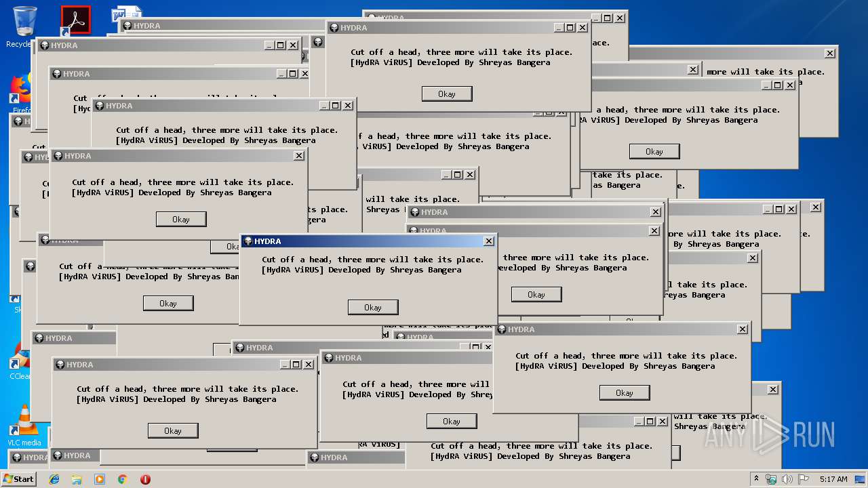Click Okay in the HYDRA dialog left of the ANY.RUN logo
This screenshot has height=488, width=868.
[x=624, y=392]
